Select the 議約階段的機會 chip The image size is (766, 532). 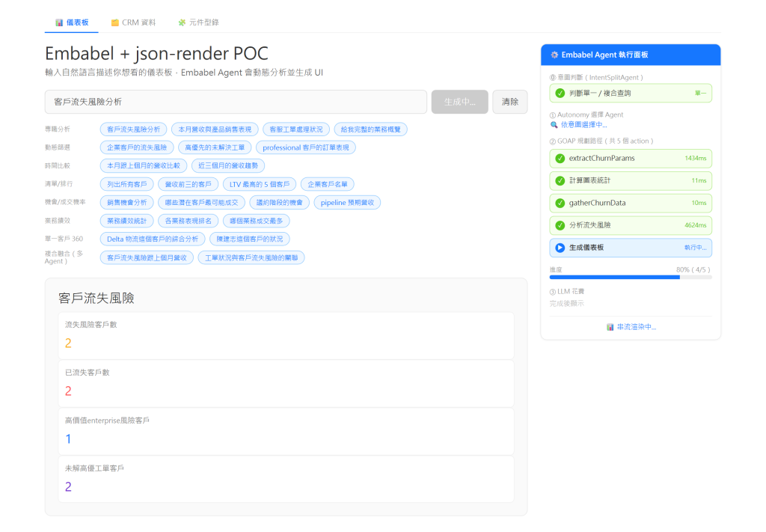tap(280, 202)
